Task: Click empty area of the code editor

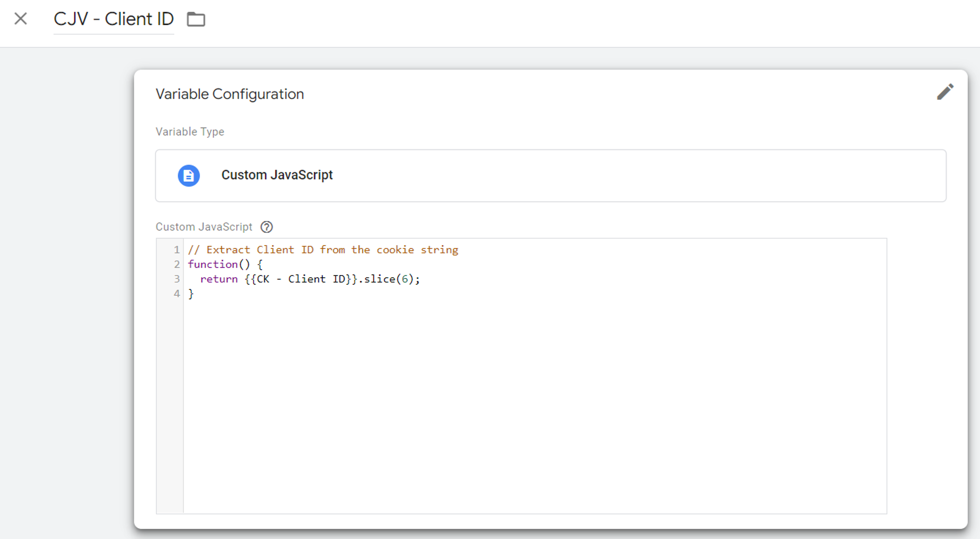Action: pyautogui.click(x=534, y=406)
